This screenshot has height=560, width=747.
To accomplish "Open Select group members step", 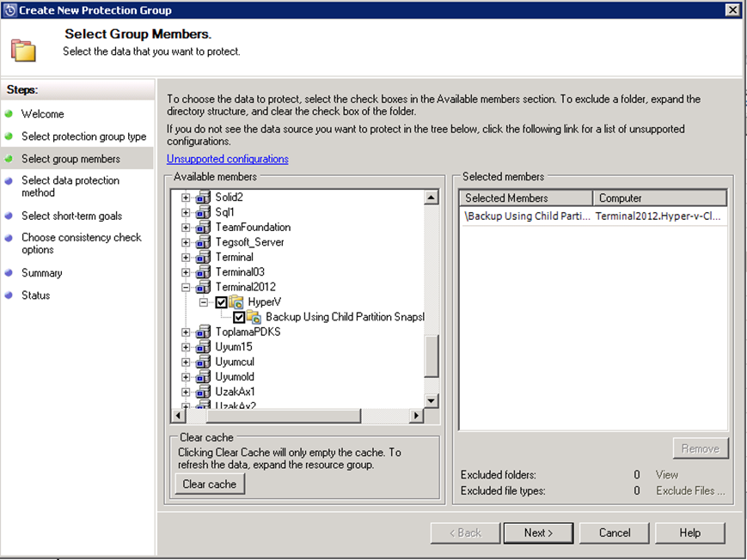I will pos(70,159).
